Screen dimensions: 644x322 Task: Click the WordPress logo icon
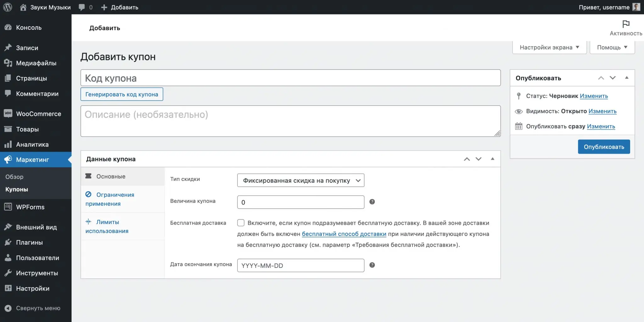8,7
